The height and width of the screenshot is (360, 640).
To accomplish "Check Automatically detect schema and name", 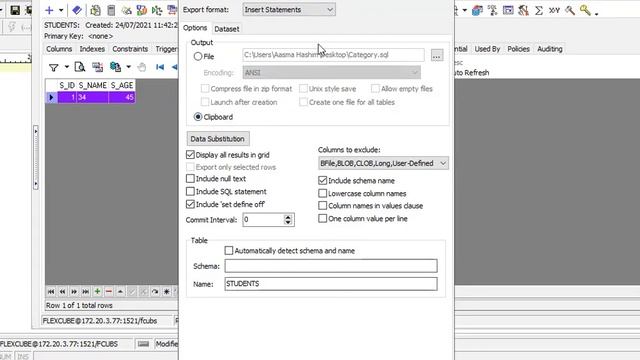I will tap(229, 251).
